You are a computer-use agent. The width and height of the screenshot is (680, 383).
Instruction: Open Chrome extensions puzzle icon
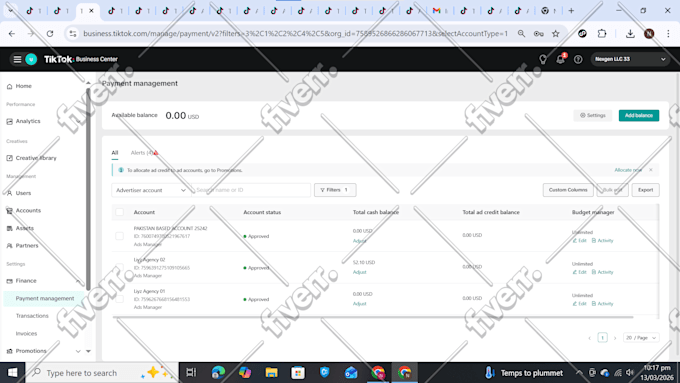(x=602, y=33)
